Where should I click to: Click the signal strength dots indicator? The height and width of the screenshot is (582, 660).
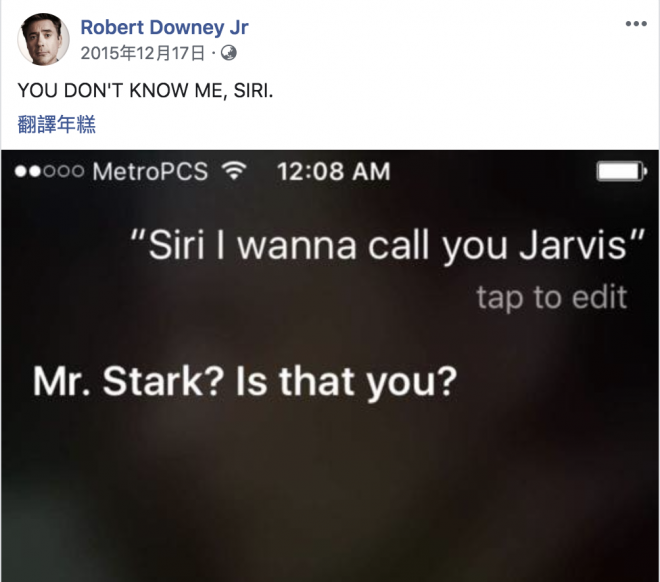tap(49, 171)
